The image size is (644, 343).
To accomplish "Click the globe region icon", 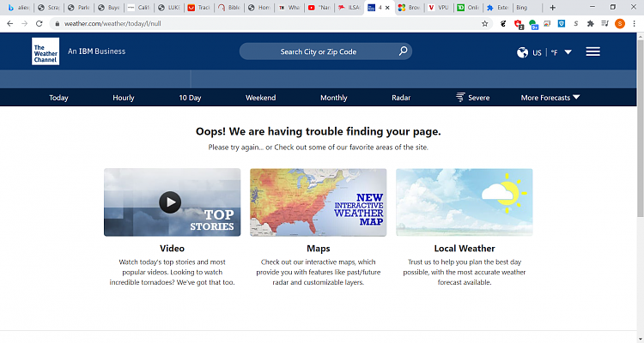I will [x=522, y=52].
